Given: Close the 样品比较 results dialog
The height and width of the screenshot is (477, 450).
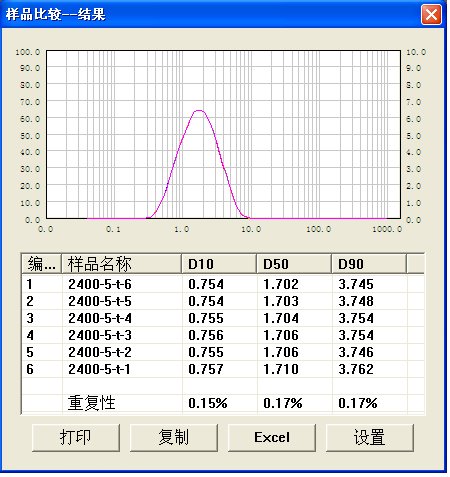Looking at the screenshot, I should (x=431, y=14).
